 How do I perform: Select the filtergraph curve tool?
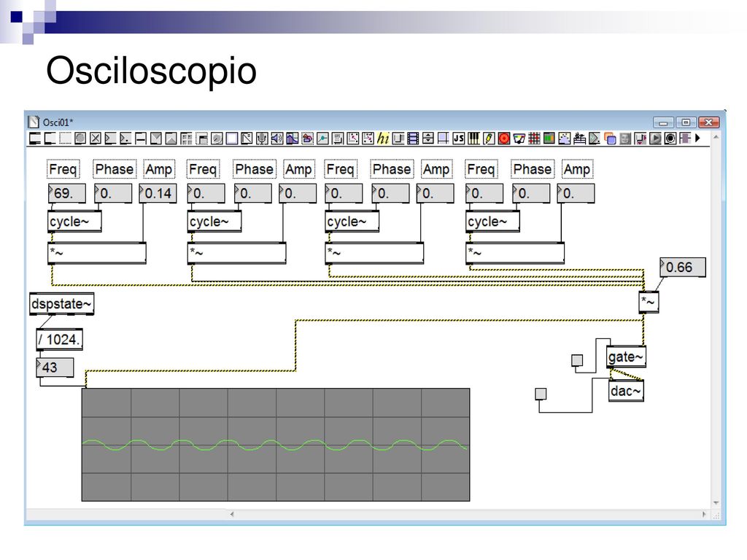pos(292,139)
